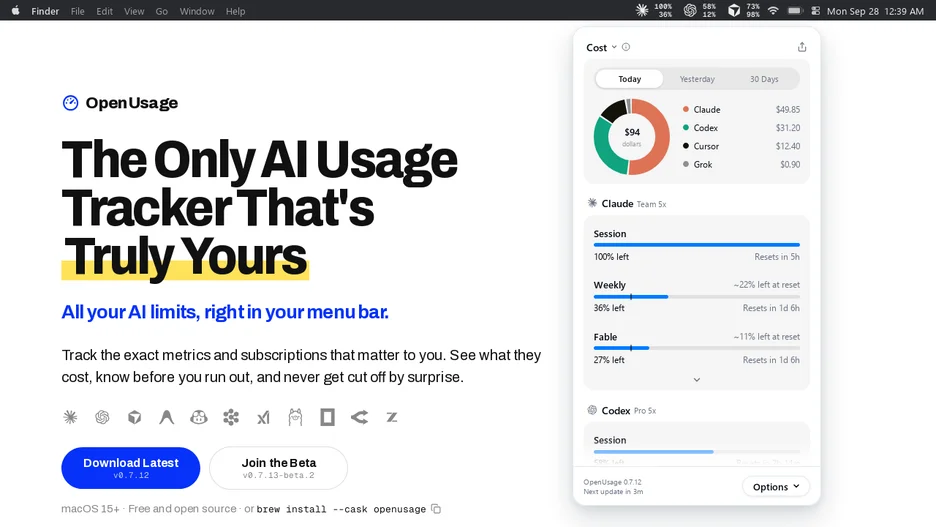This screenshot has width=936, height=527.
Task: Click the share icon in the Cost panel
Action: pyautogui.click(x=802, y=47)
